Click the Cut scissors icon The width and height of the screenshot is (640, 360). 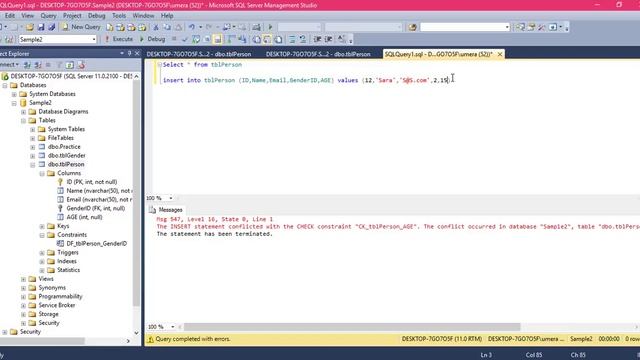(x=156, y=27)
